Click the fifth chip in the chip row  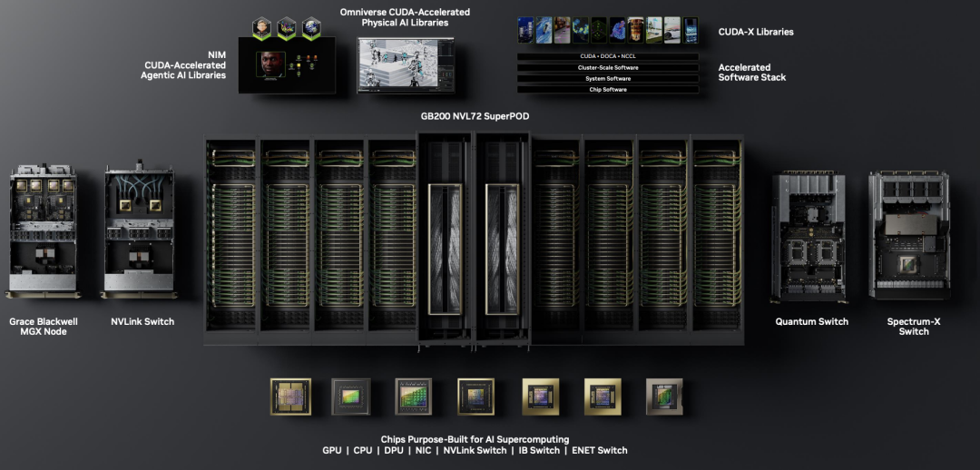coord(540,397)
